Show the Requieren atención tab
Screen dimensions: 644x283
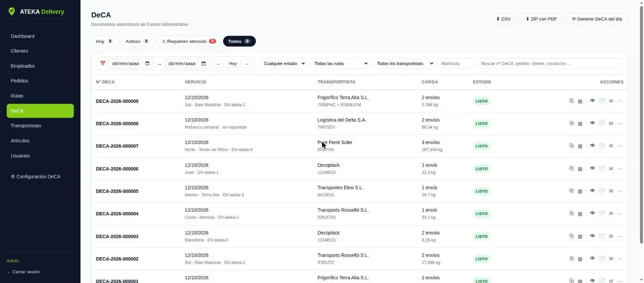[x=189, y=41]
